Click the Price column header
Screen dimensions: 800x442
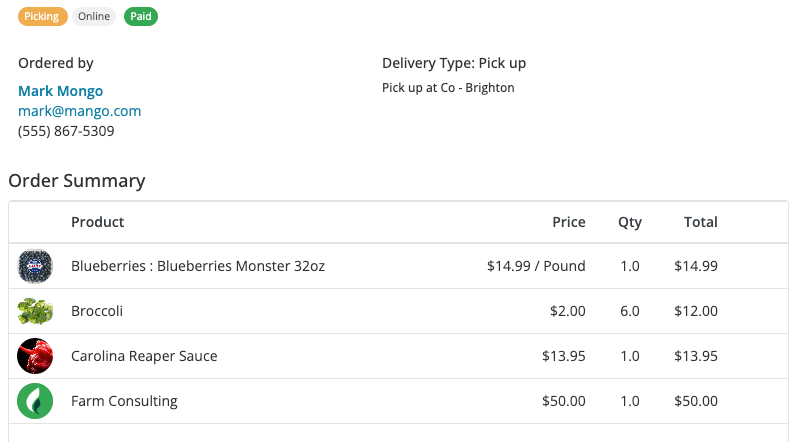pyautogui.click(x=569, y=222)
